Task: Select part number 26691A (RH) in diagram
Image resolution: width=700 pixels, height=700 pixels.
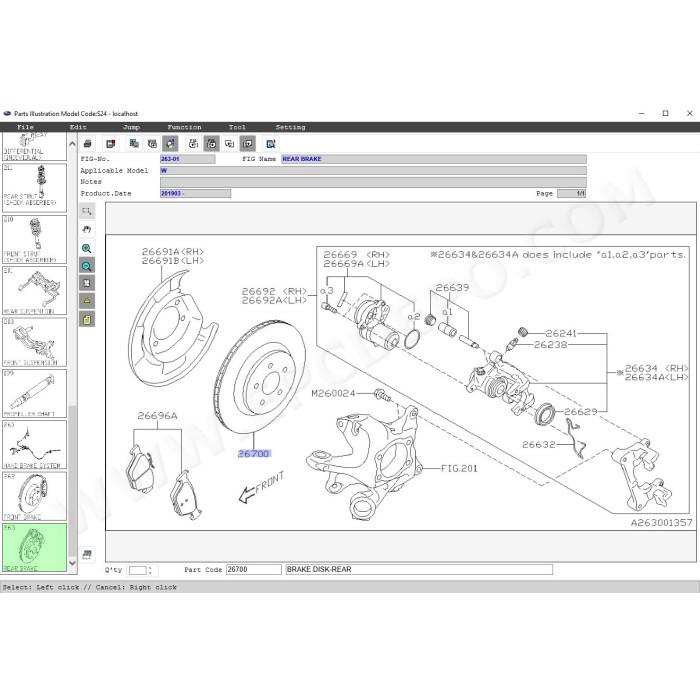Action: tap(172, 252)
